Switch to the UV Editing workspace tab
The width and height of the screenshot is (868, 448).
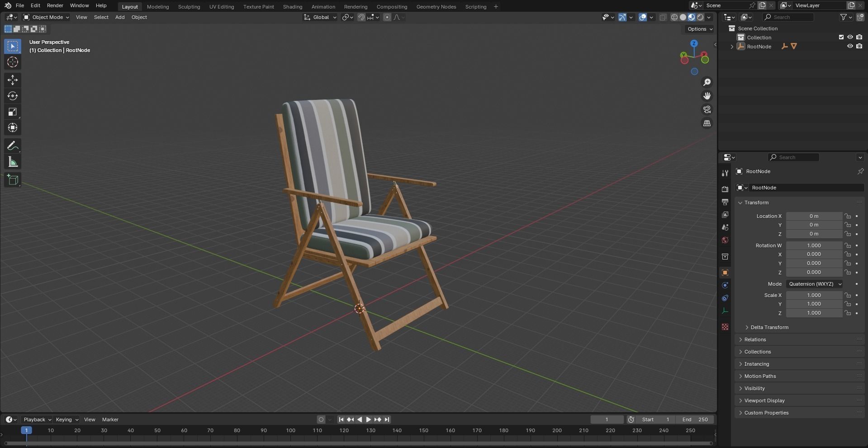[x=222, y=7]
